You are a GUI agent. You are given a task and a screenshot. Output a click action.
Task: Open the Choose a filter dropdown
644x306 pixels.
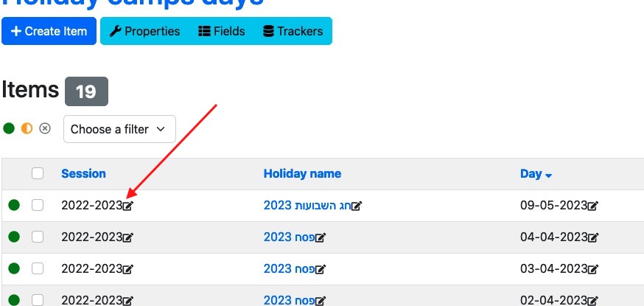119,129
